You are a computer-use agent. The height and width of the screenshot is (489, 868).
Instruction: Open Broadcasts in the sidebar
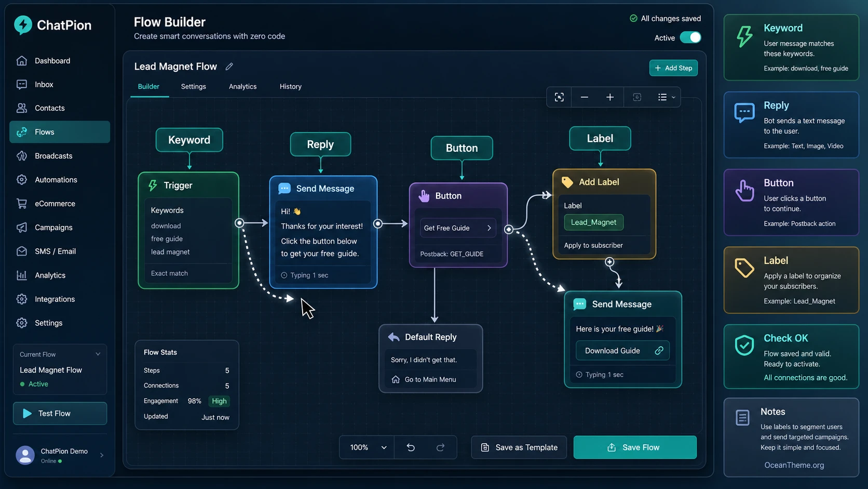60,156
